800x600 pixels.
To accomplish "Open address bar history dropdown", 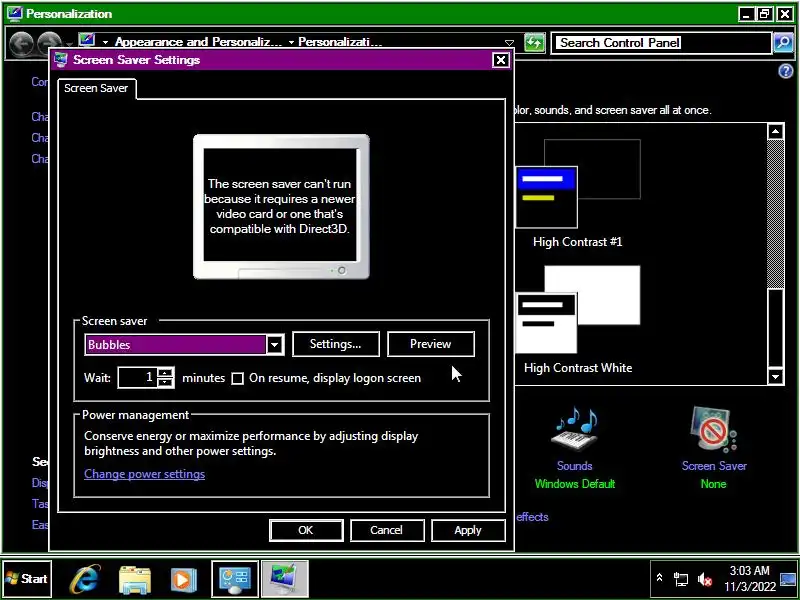I will pos(509,42).
